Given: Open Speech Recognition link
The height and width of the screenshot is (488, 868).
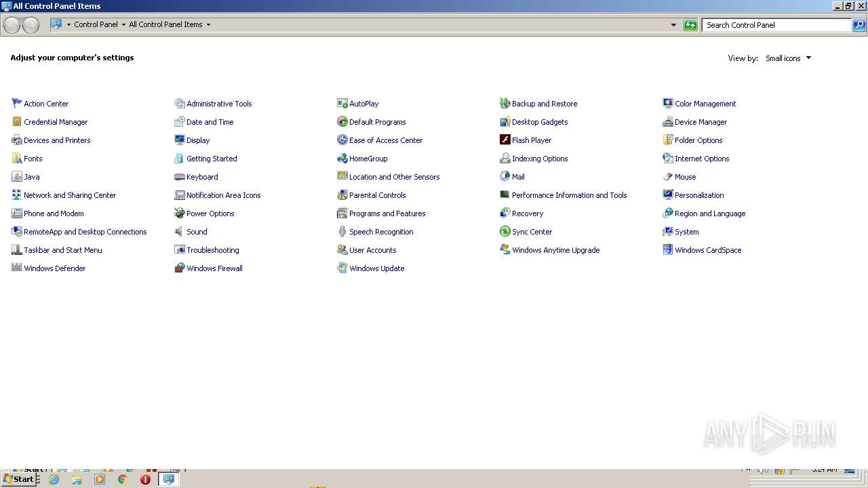Looking at the screenshot, I should point(381,232).
